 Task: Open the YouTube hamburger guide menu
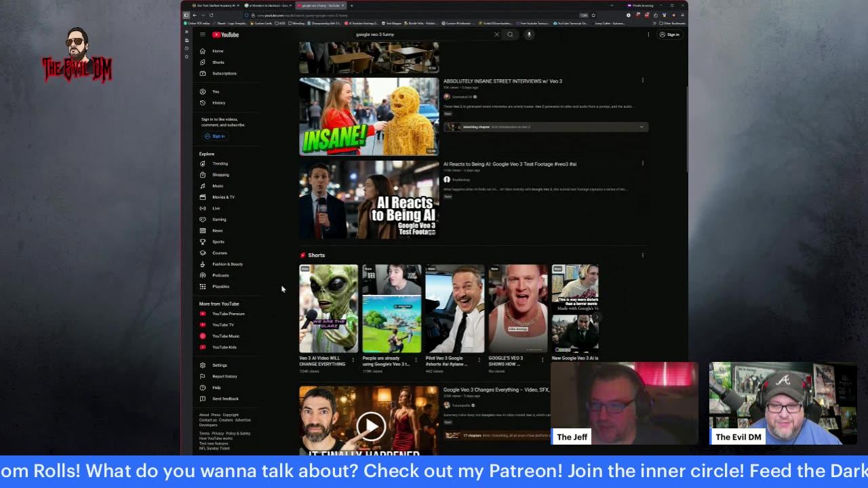[202, 35]
